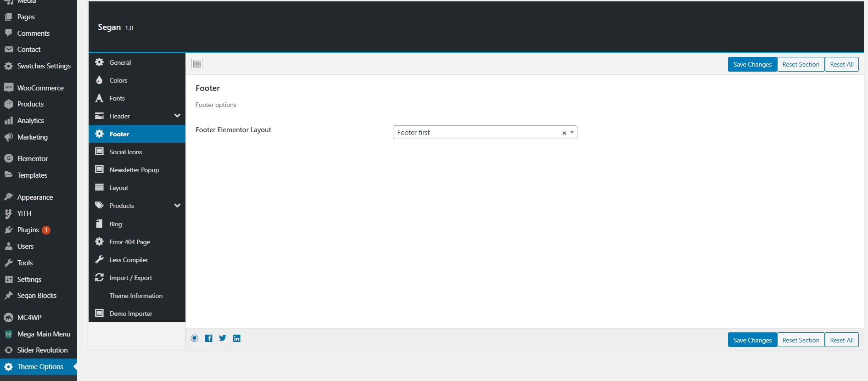Screen dimensions: 868x381
Task: Open WooCommerce in the admin menu
Action: coord(40,88)
